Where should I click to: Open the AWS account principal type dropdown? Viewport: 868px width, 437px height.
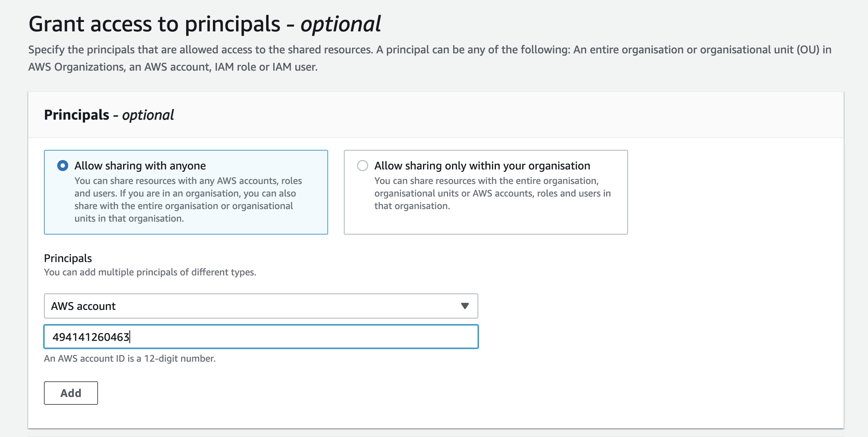coord(261,306)
